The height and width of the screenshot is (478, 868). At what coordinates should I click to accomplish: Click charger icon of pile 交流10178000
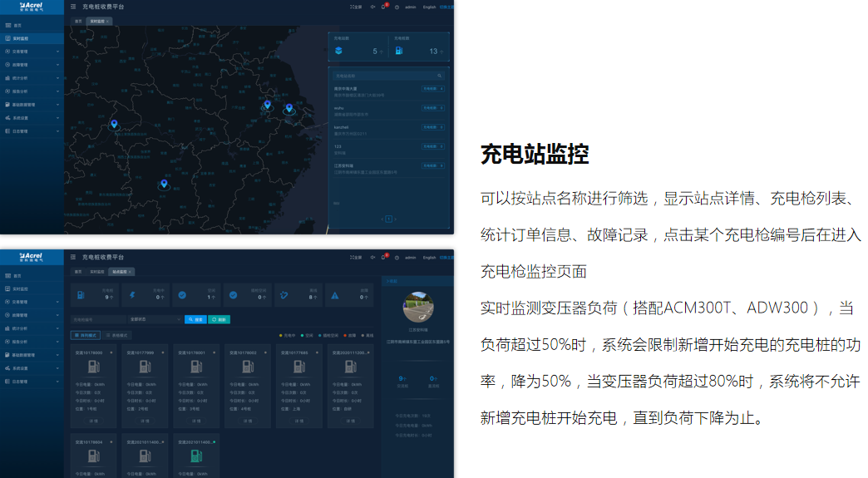coord(94,367)
